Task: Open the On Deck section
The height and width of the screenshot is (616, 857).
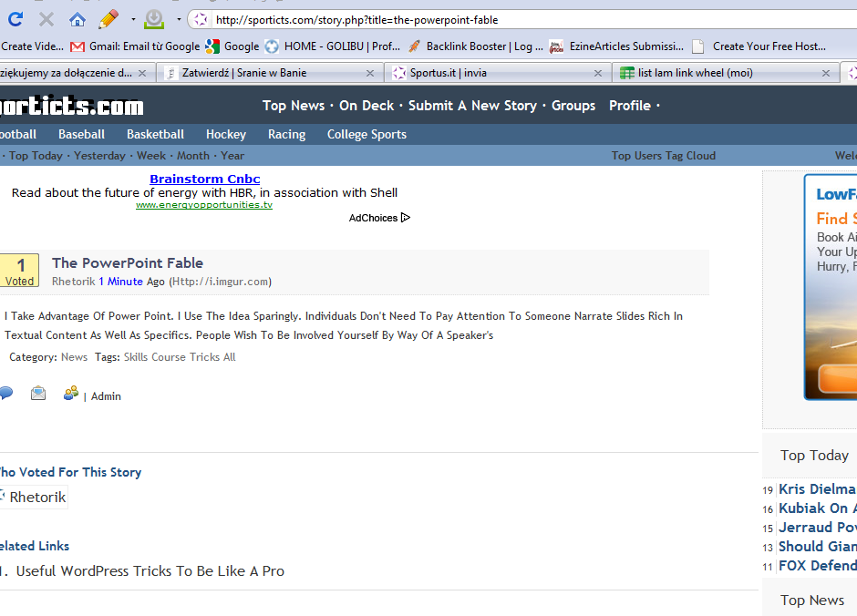Action: coord(367,106)
